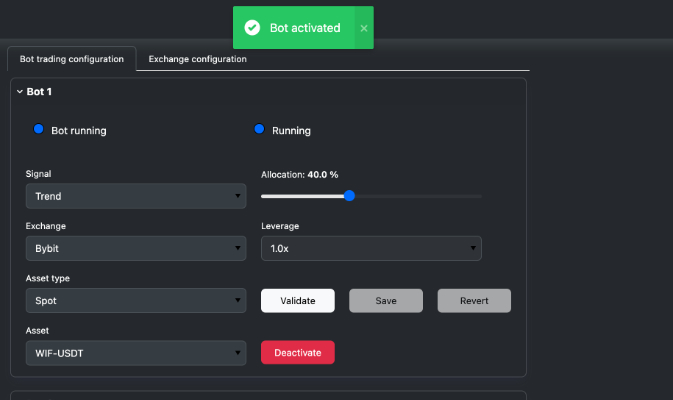Viewport: 673px width, 400px height.
Task: Click the Save button
Action: tap(386, 300)
